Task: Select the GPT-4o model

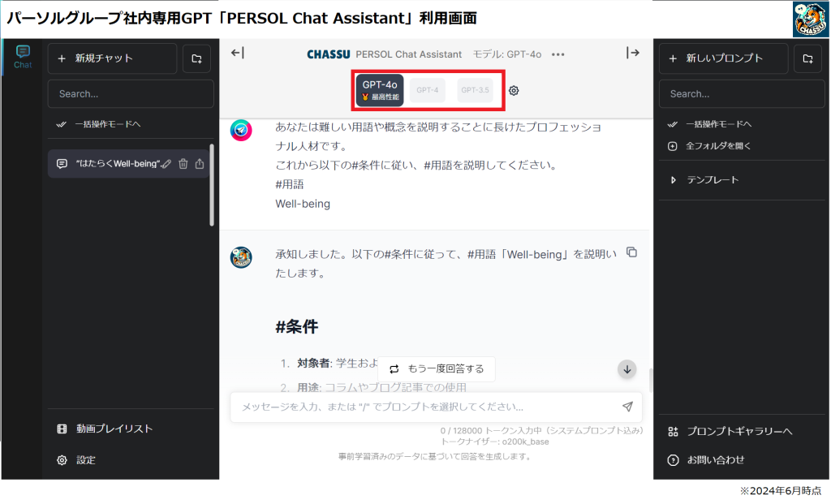Action: [380, 90]
